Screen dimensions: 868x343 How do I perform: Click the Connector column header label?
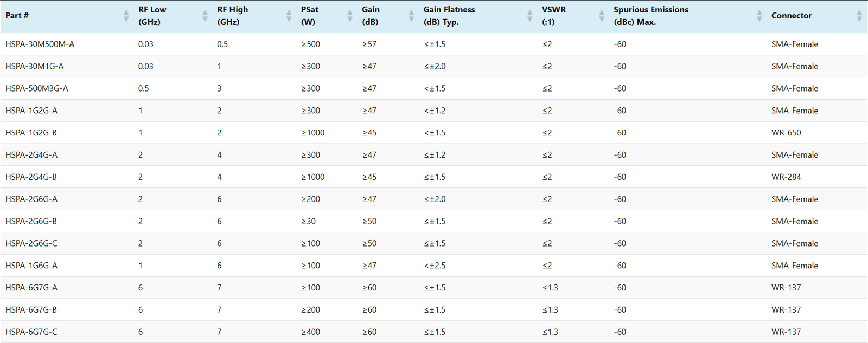pyautogui.click(x=792, y=16)
